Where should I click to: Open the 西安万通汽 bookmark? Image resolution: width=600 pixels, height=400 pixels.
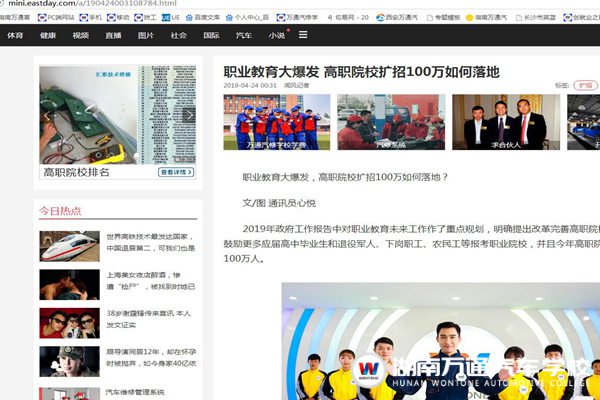pos(397,17)
